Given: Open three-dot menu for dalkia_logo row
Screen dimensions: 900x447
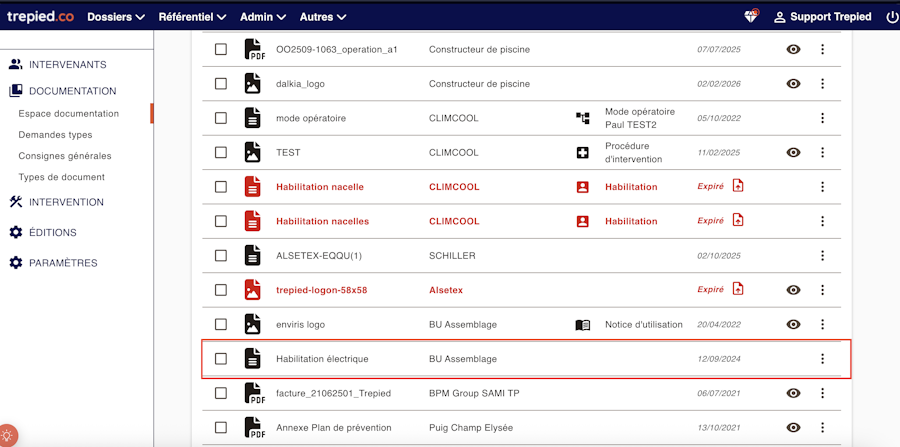Looking at the screenshot, I should 822,84.
